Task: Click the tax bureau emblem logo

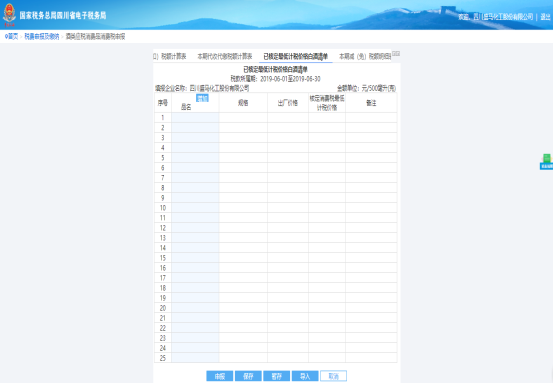Action: click(9, 14)
